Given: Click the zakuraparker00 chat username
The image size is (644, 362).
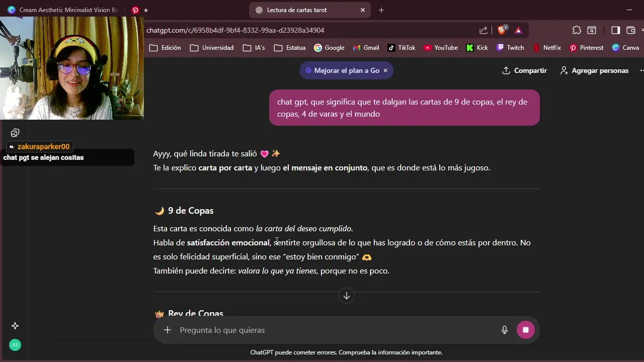Looking at the screenshot, I should (x=43, y=147).
